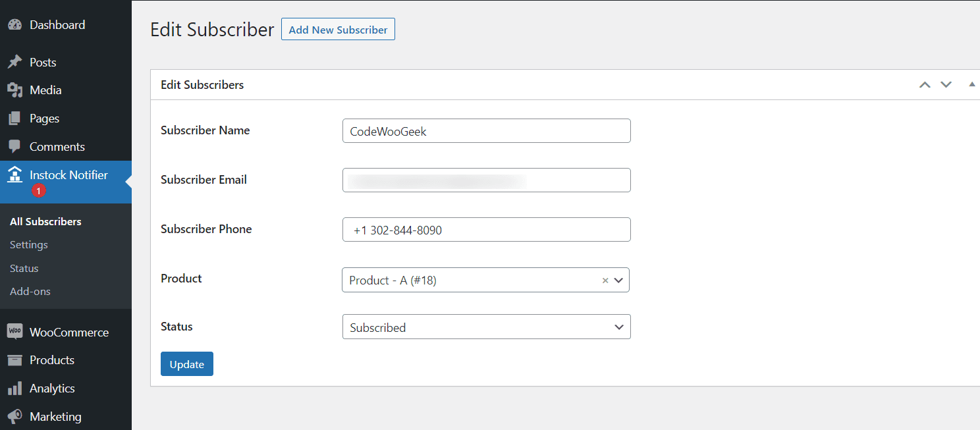Click the Pages icon in sidebar
This screenshot has height=430, width=980.
pos(14,119)
